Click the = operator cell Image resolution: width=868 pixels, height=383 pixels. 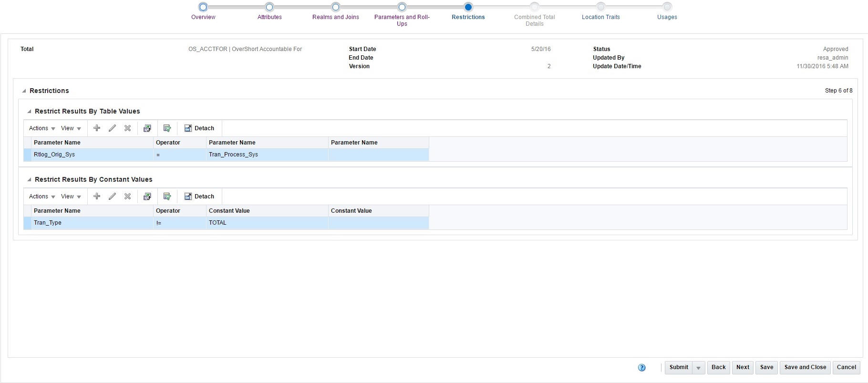[180, 155]
